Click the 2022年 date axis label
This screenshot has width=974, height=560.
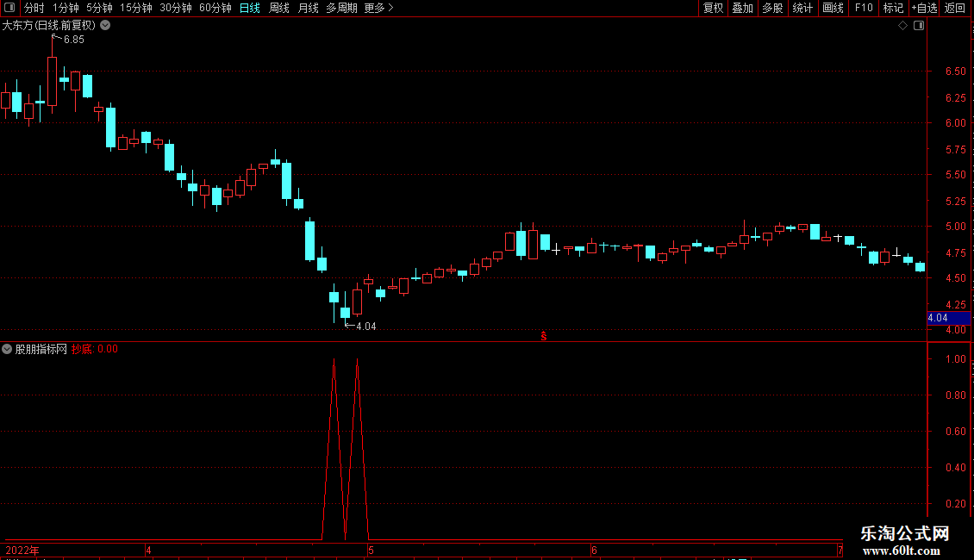(22, 550)
